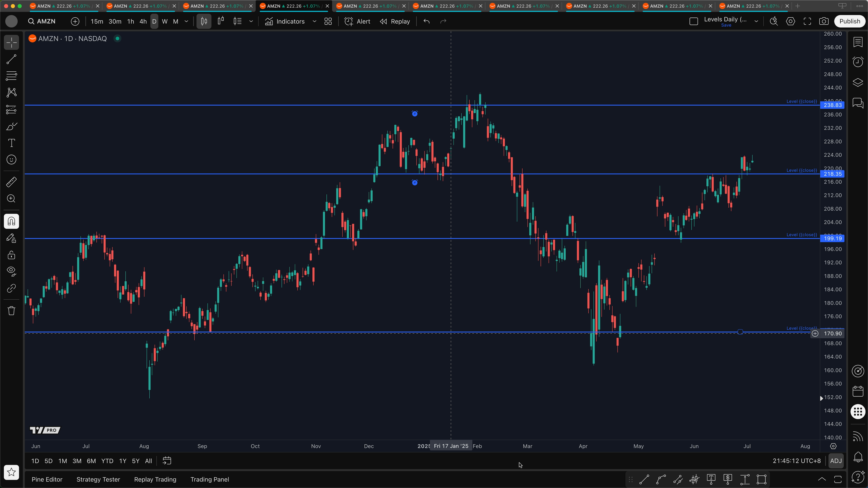This screenshot has height=488, width=868.
Task: Select the ruler measure tool
Action: click(x=12, y=182)
